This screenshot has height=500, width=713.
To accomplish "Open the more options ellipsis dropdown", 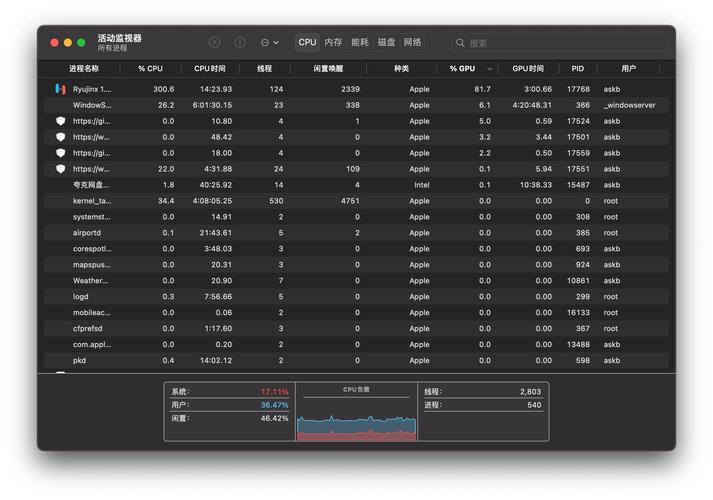I will (269, 42).
